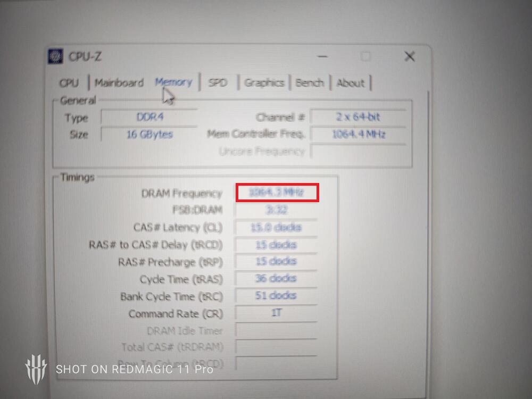Go to the SPD tab

click(218, 83)
